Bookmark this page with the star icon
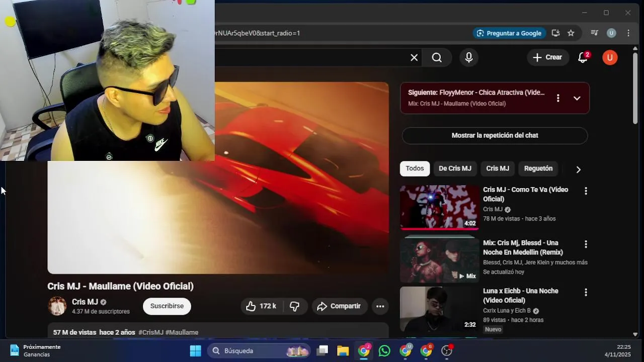 coord(571,33)
